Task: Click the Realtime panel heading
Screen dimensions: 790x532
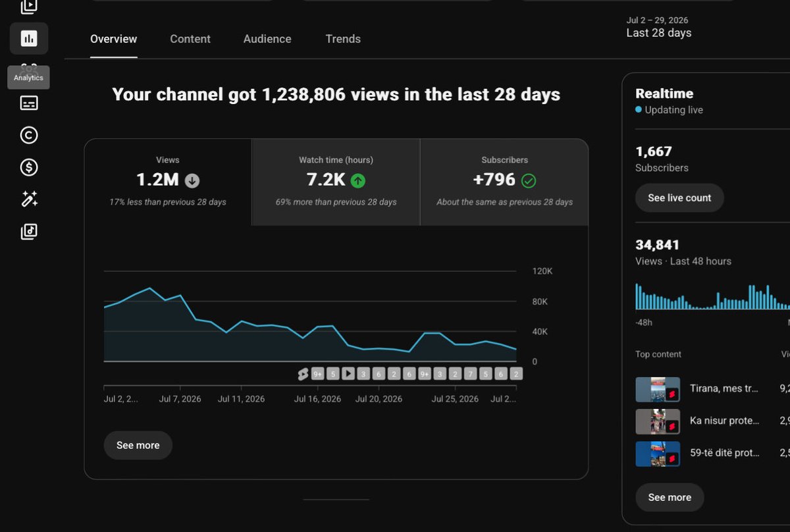Action: tap(664, 93)
